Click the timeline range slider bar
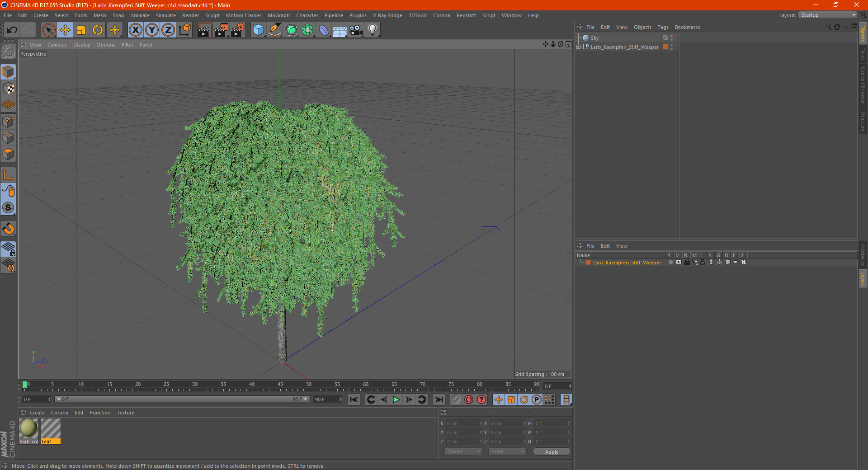This screenshot has height=470, width=868. (182, 399)
